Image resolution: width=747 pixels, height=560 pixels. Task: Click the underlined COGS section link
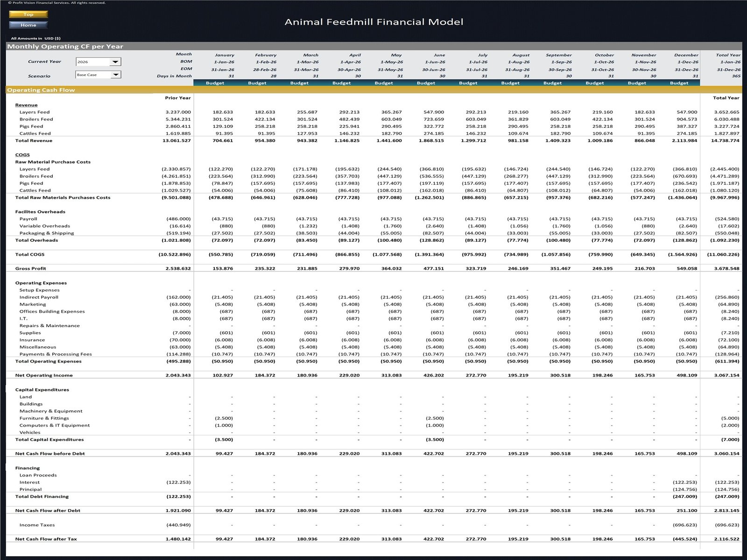coord(22,154)
